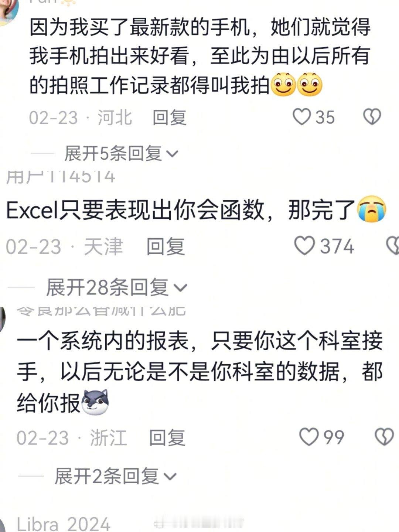This screenshot has width=399, height=532.
Task: Like the Zhejiang comment with 99 likes
Action: (x=309, y=437)
